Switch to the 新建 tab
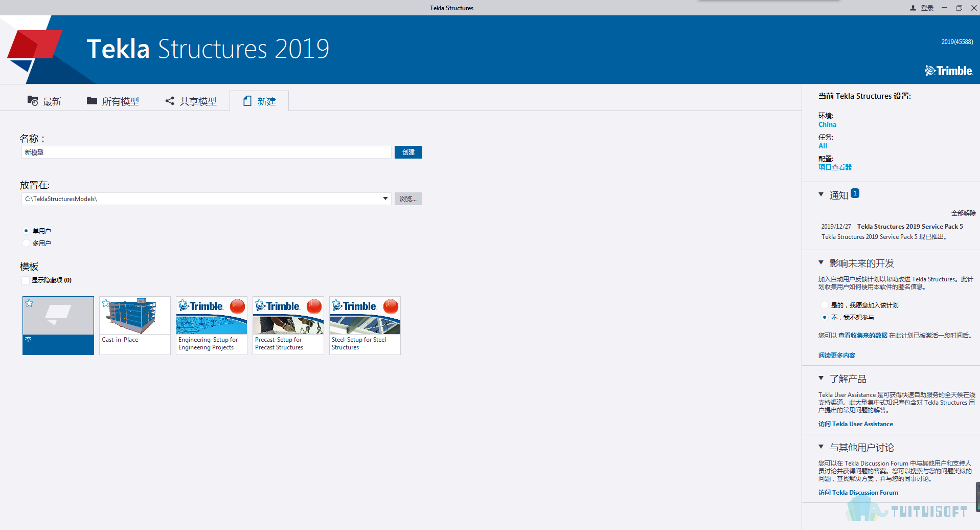Image resolution: width=980 pixels, height=530 pixels. 259,101
